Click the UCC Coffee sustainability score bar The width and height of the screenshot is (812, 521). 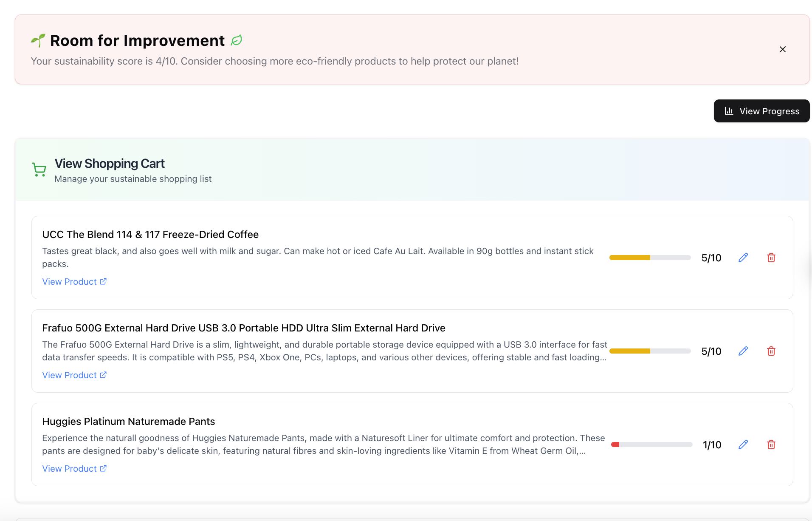click(650, 258)
